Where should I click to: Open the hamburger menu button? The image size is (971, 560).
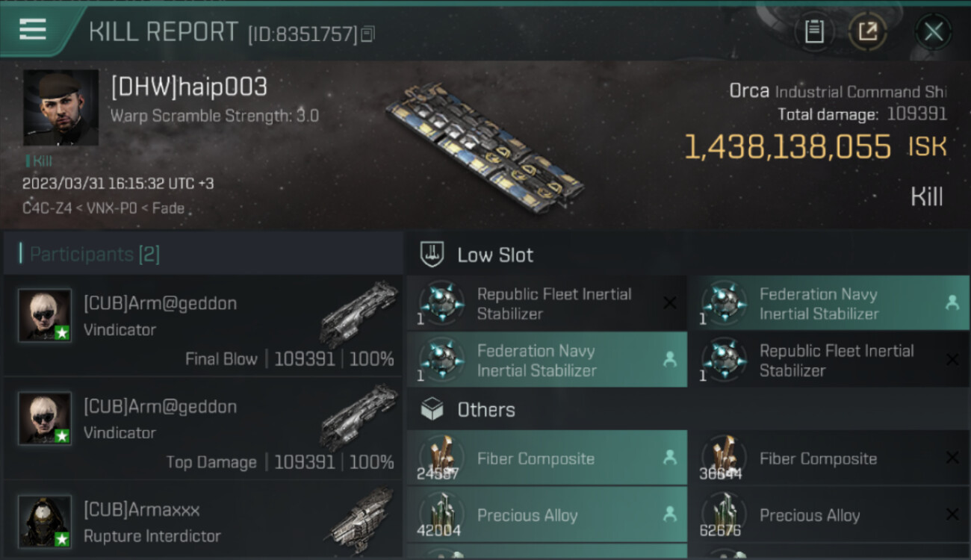(x=33, y=30)
